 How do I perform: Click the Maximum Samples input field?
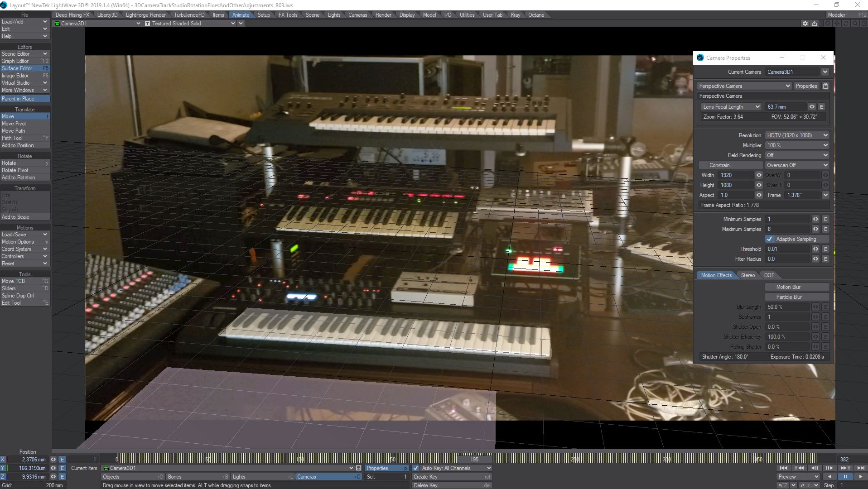(787, 229)
